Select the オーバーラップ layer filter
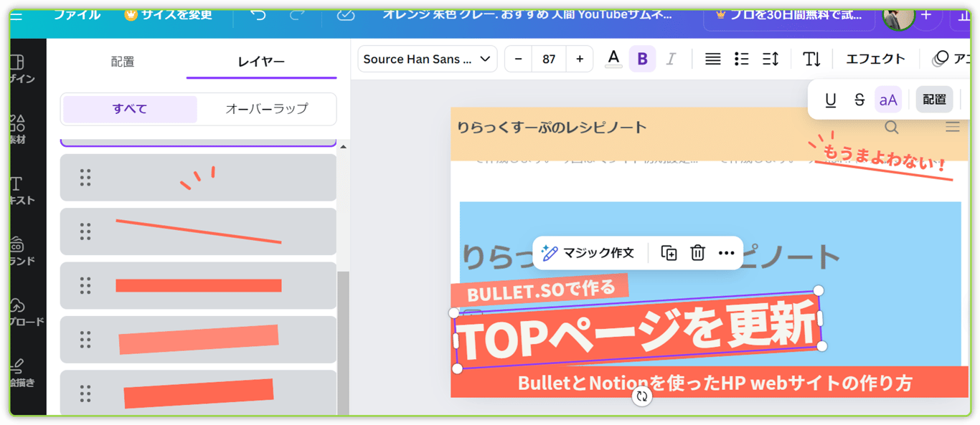Image resolution: width=980 pixels, height=425 pixels. [x=266, y=109]
